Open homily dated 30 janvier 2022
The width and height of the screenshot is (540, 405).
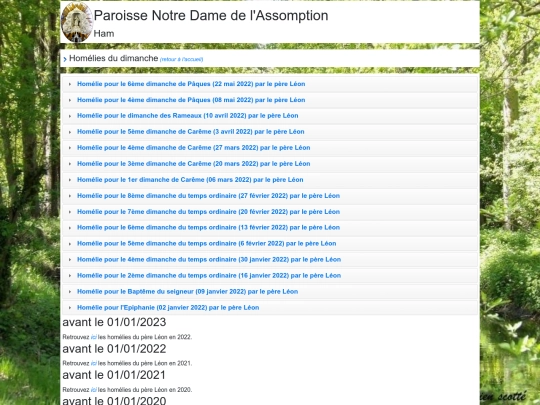209,259
